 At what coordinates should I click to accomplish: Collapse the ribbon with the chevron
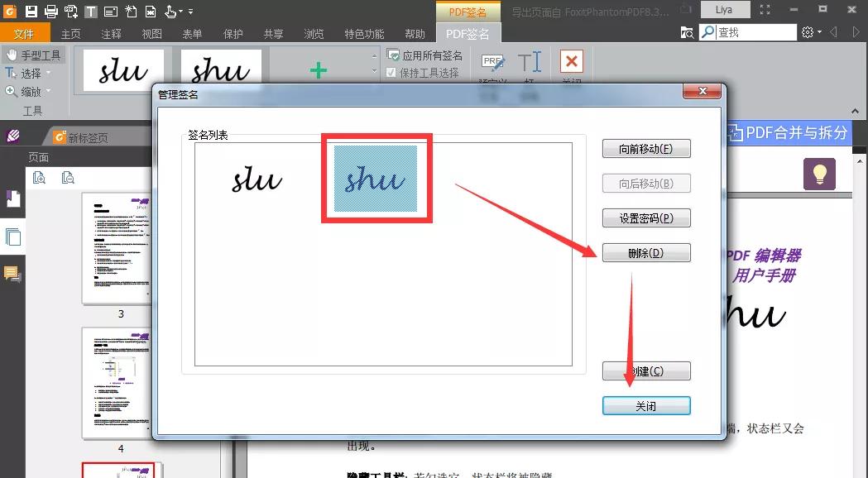(x=856, y=111)
